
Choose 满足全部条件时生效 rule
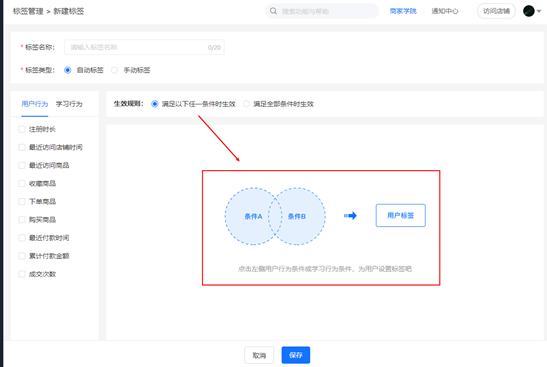tap(246, 104)
